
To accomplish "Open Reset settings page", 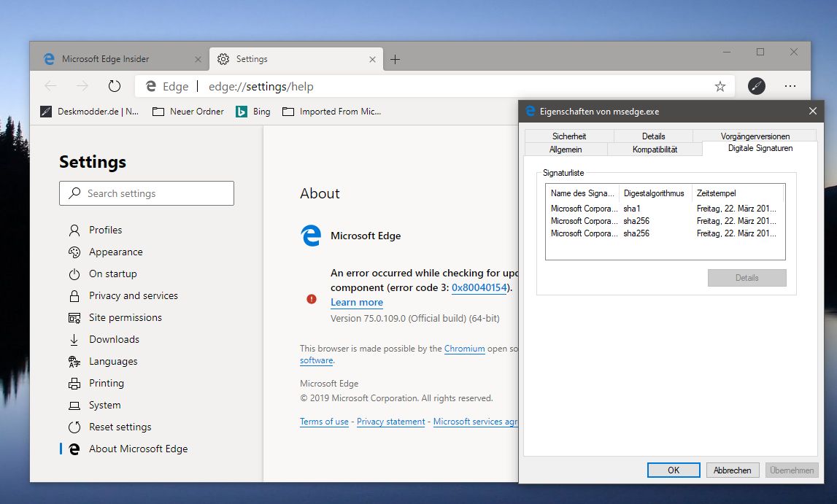I will [x=120, y=427].
